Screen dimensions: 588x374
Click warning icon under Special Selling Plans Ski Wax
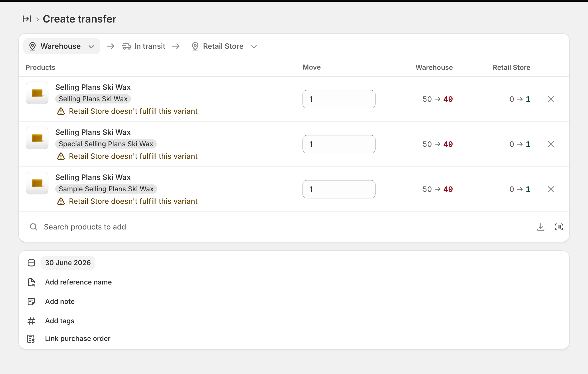(x=61, y=156)
